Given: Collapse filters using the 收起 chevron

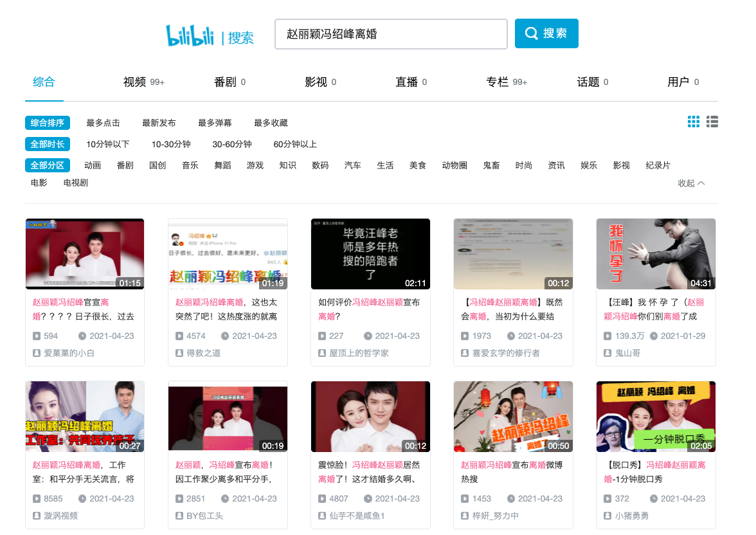Looking at the screenshot, I should (x=692, y=183).
